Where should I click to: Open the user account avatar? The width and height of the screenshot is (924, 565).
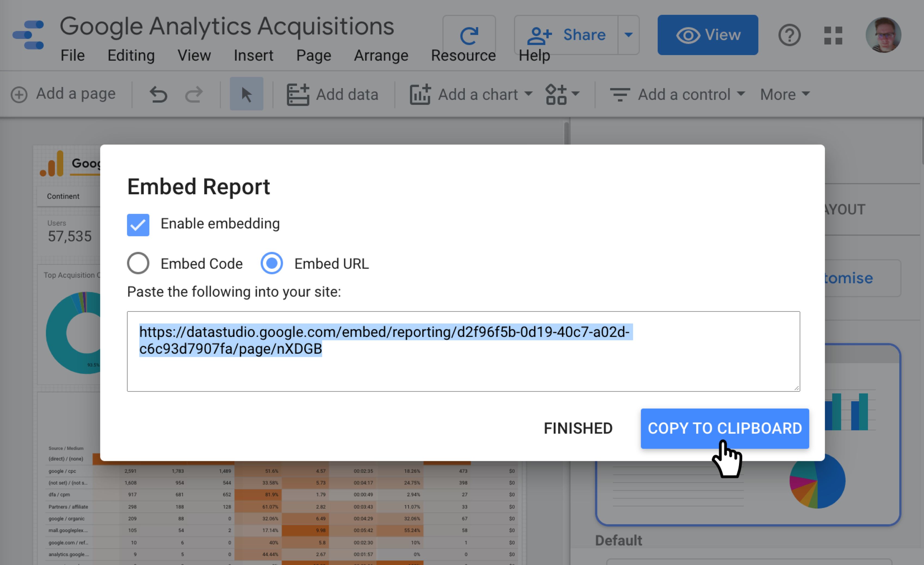coord(883,35)
